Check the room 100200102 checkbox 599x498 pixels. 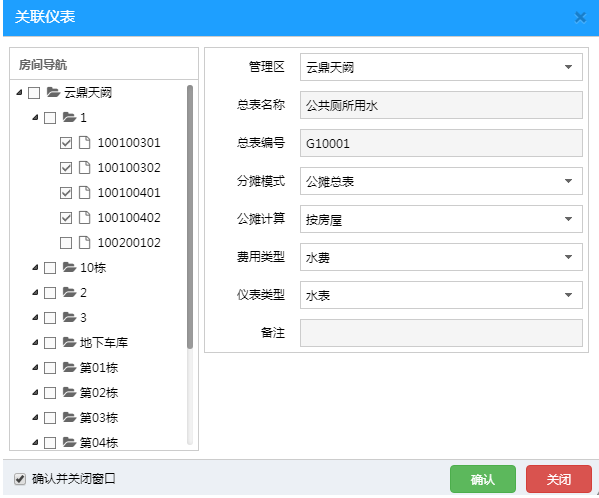[66, 243]
